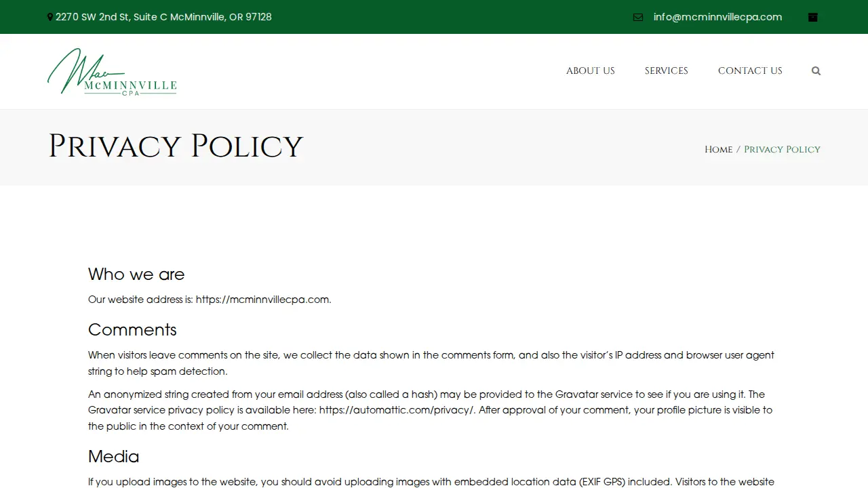The width and height of the screenshot is (868, 488).
Task: Open the search magnifier icon
Action: coord(816,70)
